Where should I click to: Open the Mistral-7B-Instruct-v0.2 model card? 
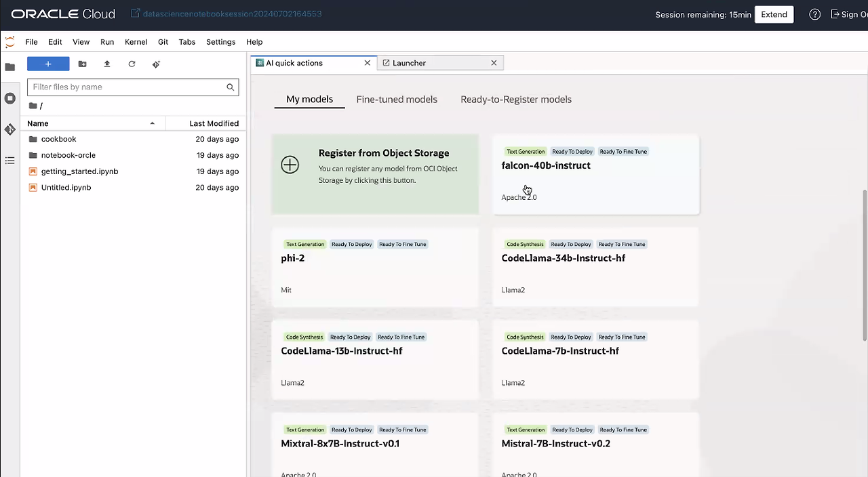coord(596,444)
